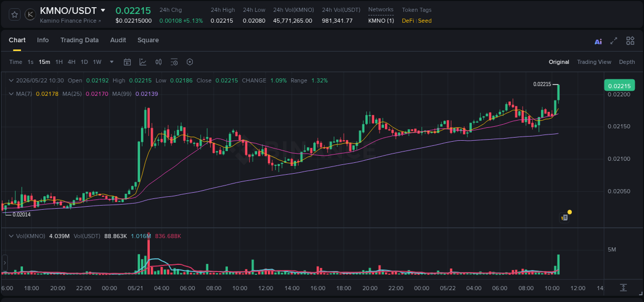Select the 1W interval
The width and height of the screenshot is (644, 302).
click(97, 62)
